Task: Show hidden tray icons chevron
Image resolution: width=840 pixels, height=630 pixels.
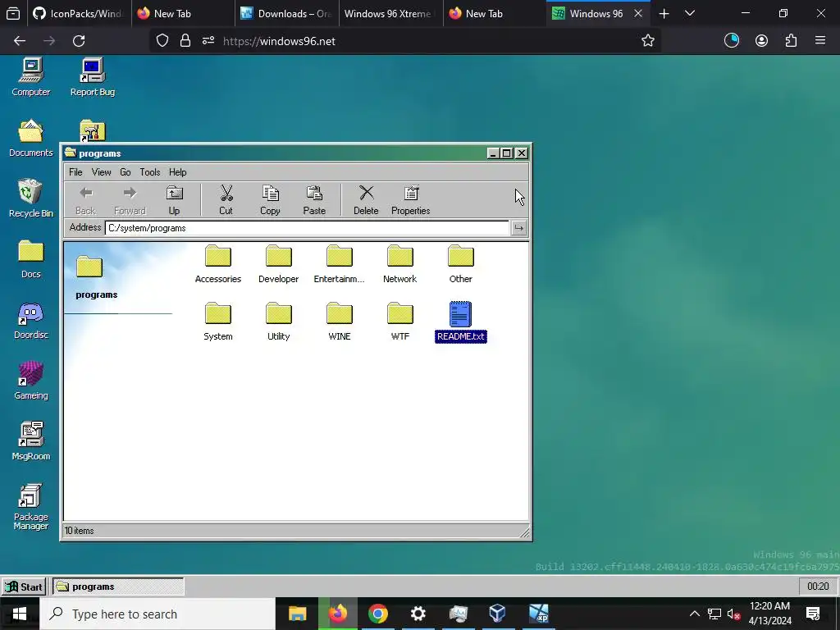Action: coord(694,614)
